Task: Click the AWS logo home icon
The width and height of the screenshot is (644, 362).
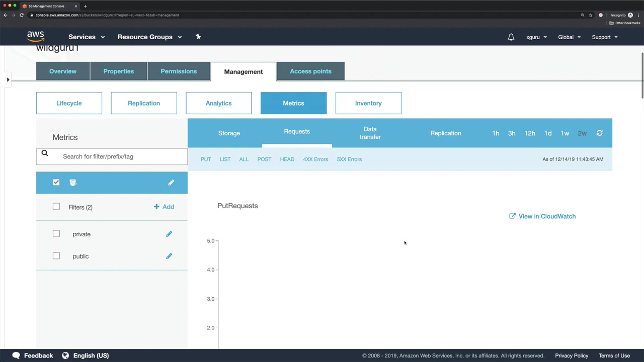Action: tap(36, 37)
